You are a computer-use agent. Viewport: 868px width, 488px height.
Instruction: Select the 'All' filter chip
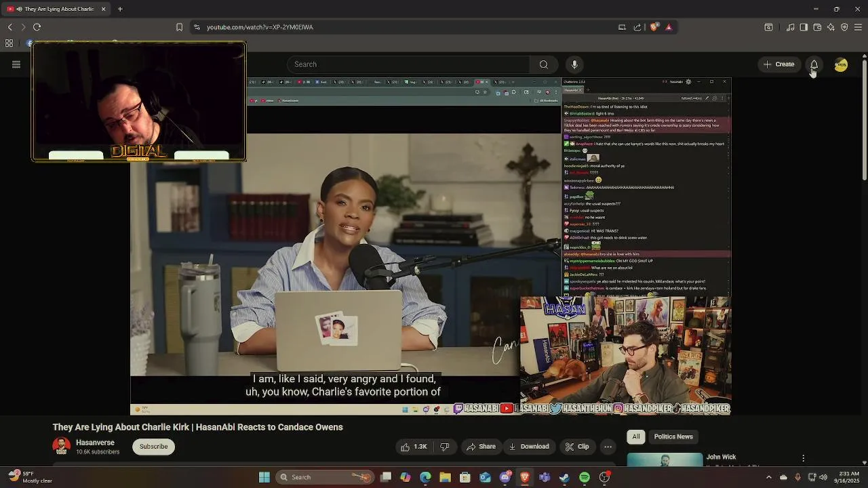(635, 436)
